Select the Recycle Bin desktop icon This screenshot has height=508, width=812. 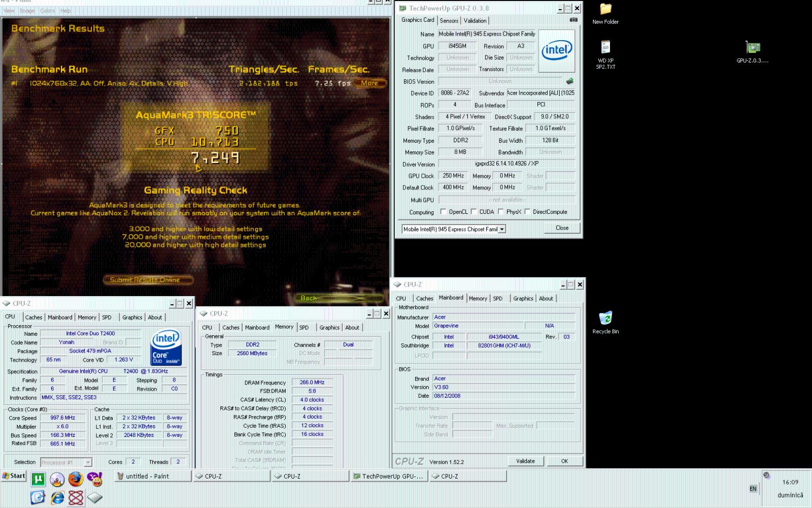click(x=605, y=323)
